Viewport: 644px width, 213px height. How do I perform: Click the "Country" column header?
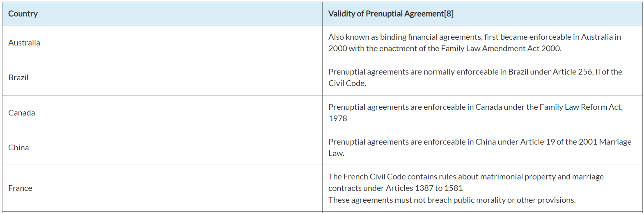[23, 14]
